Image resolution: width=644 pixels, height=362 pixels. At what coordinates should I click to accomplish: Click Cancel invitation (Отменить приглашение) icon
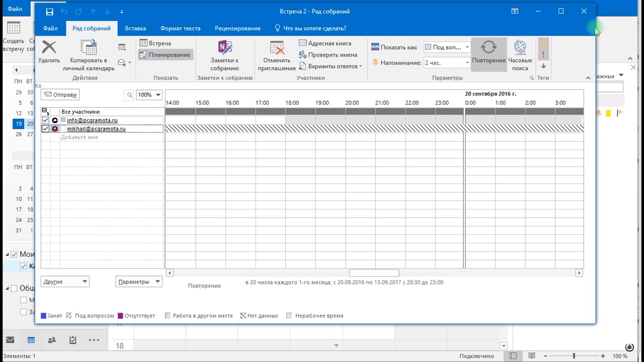pos(277,48)
